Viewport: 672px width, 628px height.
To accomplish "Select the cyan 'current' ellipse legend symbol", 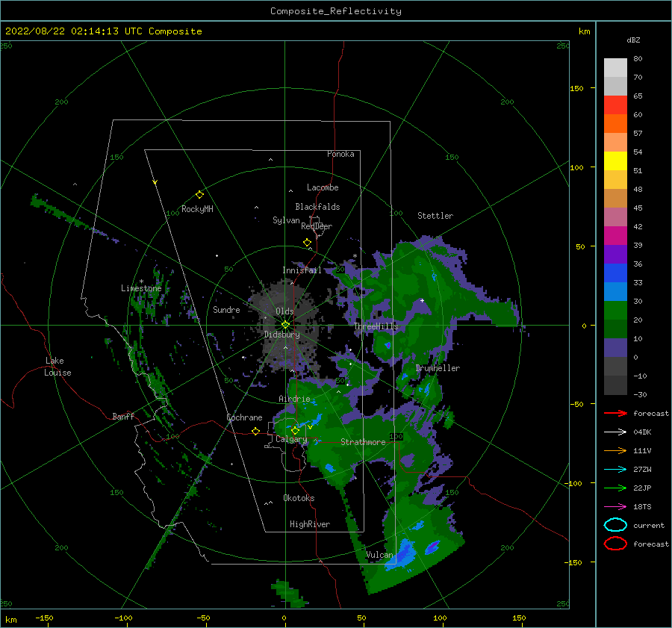I will [x=615, y=525].
